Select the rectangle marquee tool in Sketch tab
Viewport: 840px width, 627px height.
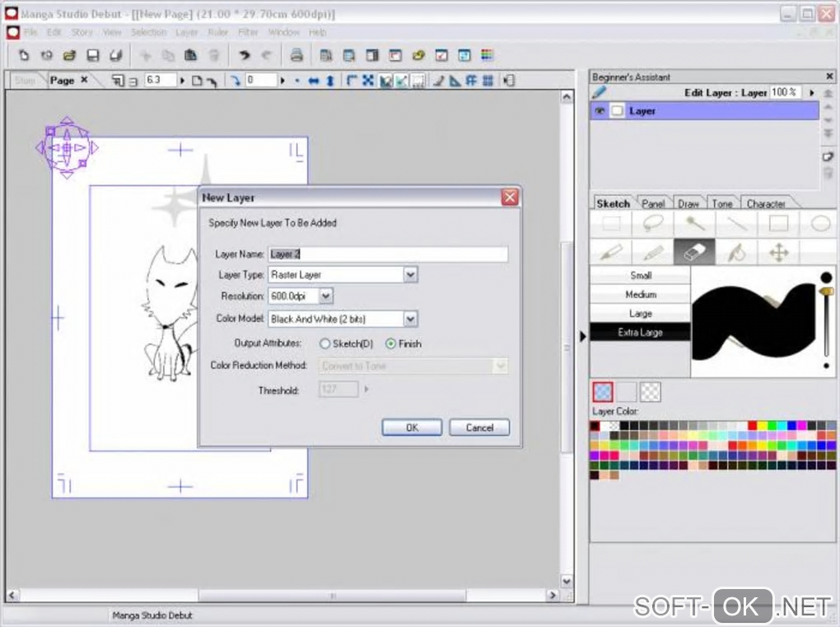pyautogui.click(x=611, y=223)
